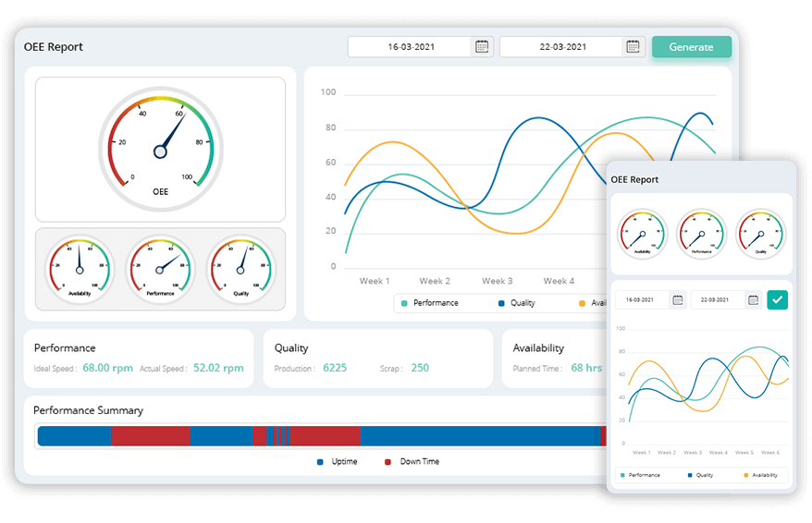Toggle Availability series in mobile chart legend

pos(760,475)
